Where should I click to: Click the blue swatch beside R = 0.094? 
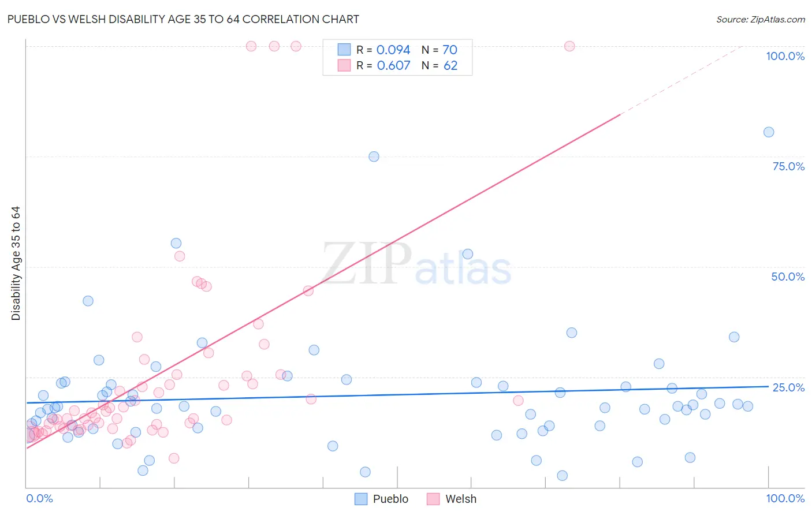click(x=344, y=50)
